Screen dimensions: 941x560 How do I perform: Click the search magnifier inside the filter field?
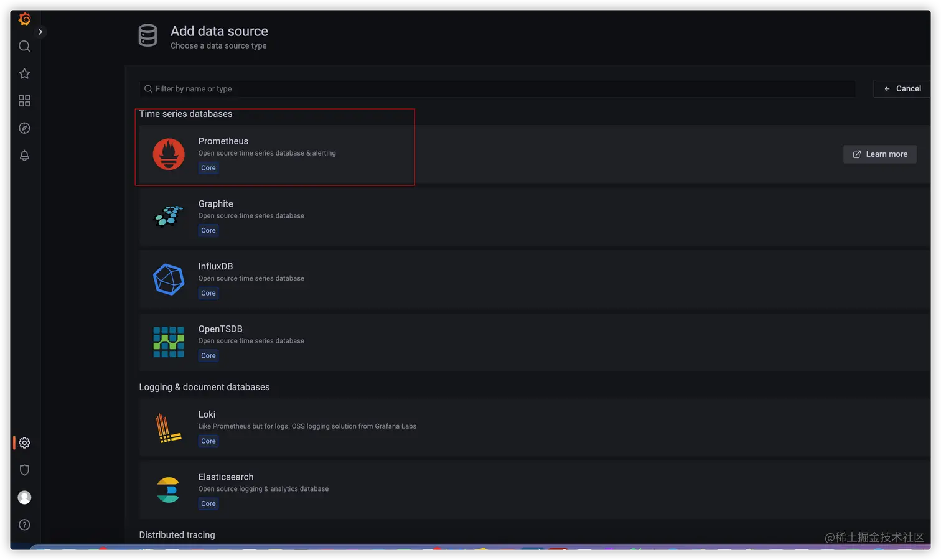[x=148, y=89]
